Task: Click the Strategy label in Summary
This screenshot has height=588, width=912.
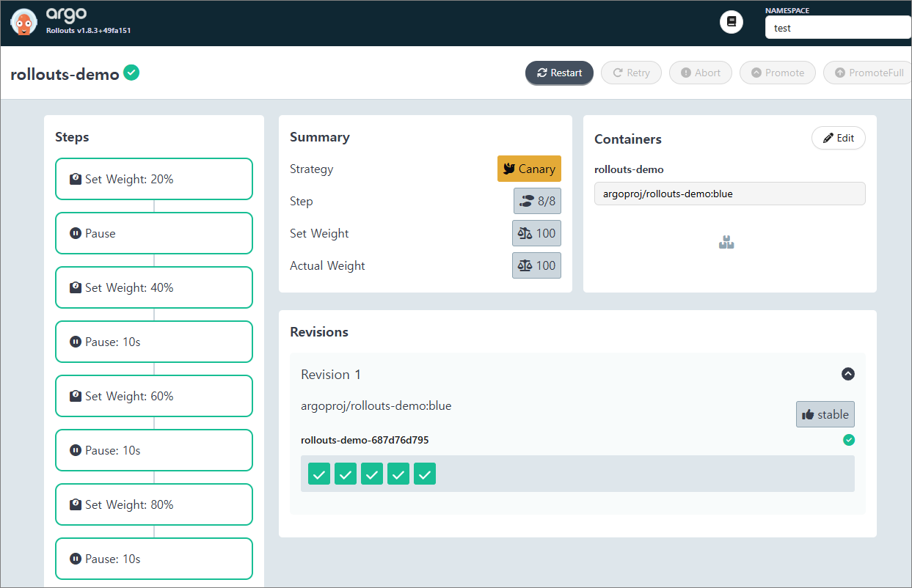Action: [x=311, y=169]
